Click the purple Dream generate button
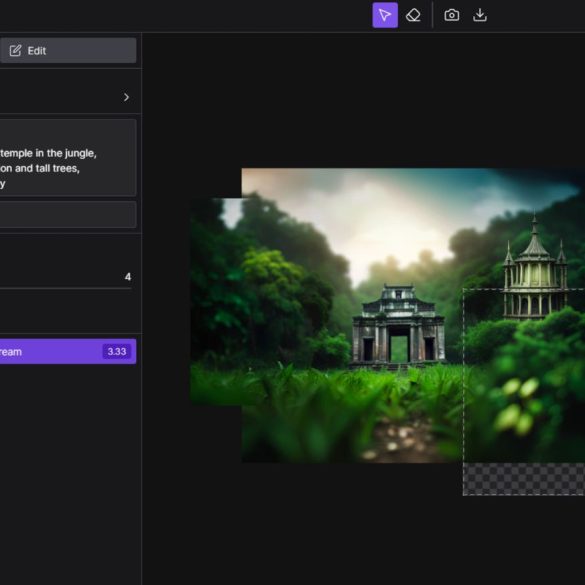 pos(68,351)
